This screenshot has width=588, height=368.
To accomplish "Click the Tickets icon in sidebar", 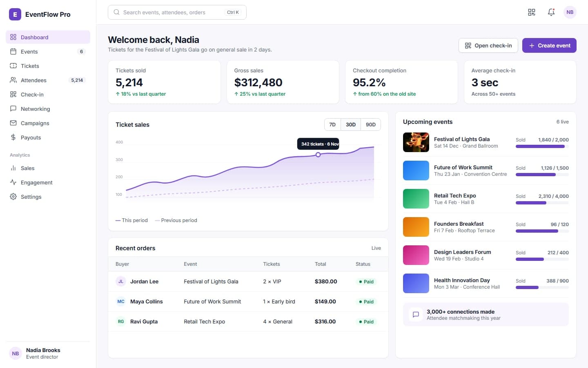I will pyautogui.click(x=13, y=66).
